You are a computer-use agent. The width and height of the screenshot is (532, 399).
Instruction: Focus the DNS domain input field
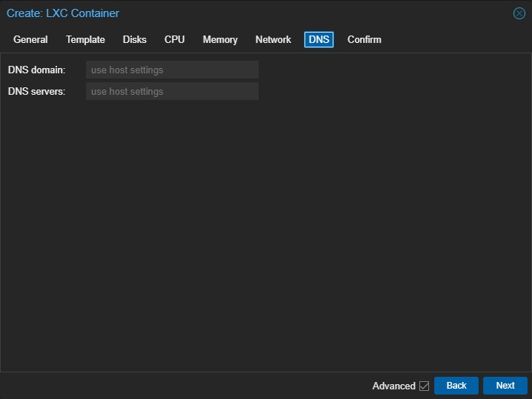coord(172,70)
